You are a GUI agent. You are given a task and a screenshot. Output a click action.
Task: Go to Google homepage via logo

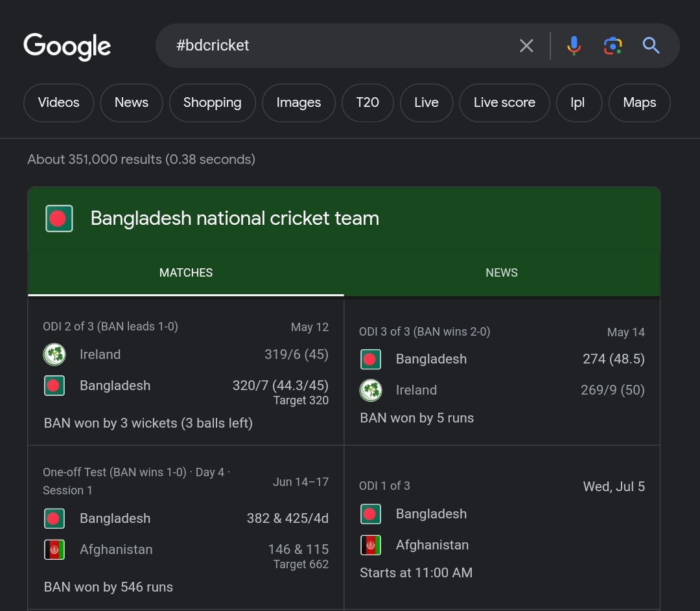(x=67, y=47)
